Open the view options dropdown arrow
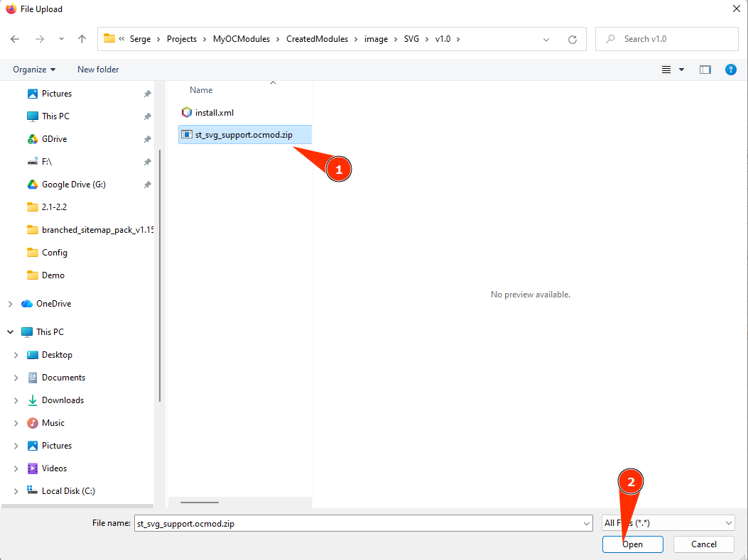The image size is (748, 560). tap(681, 70)
